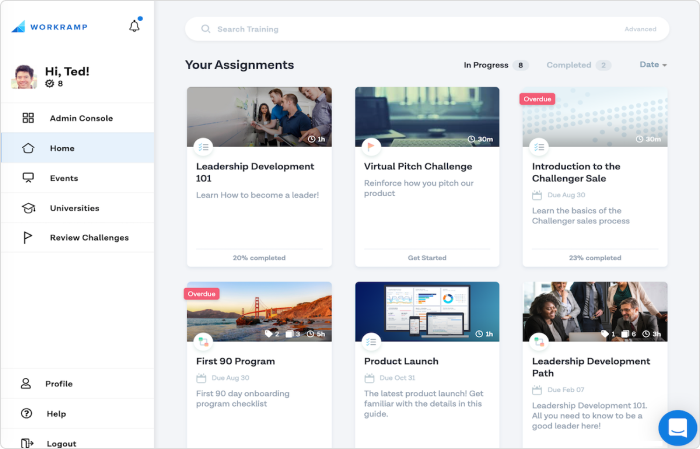The height and width of the screenshot is (449, 700).
Task: Open Leadership Development Path thumbnail
Action: point(595,312)
